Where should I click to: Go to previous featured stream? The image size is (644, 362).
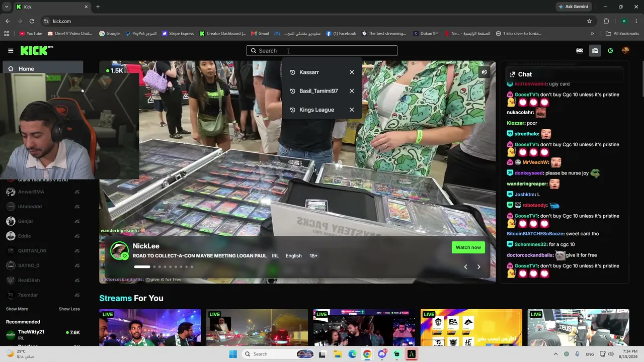pos(465,267)
